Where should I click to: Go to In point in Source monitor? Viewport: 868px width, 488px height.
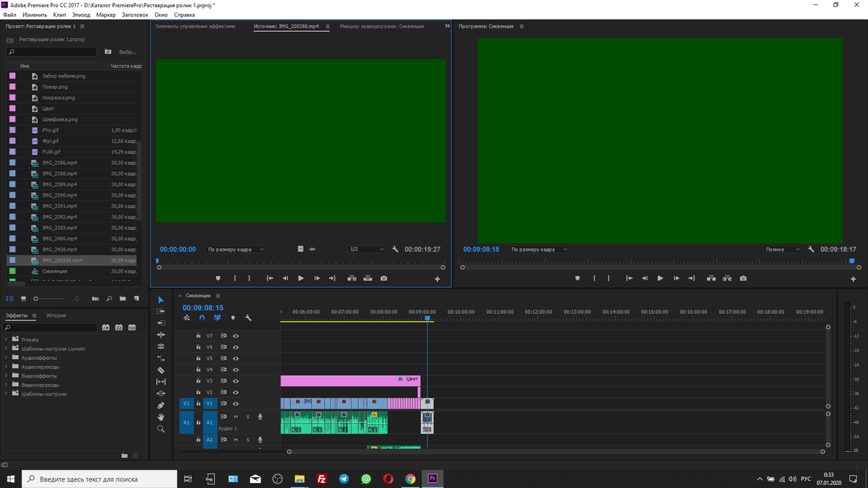[x=270, y=278]
